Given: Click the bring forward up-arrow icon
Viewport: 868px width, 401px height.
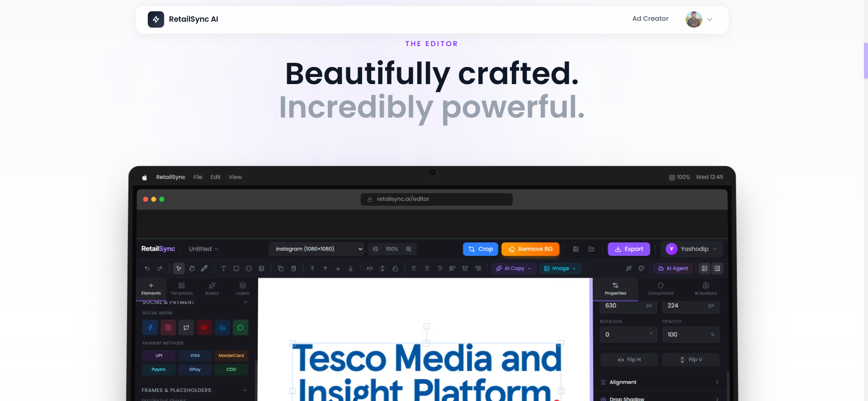Looking at the screenshot, I should (x=325, y=269).
